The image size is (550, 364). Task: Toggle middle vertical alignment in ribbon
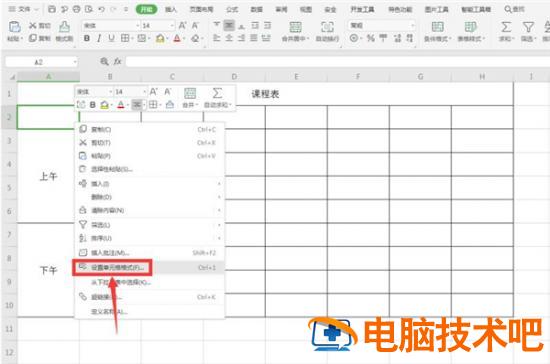pyautogui.click(x=229, y=25)
